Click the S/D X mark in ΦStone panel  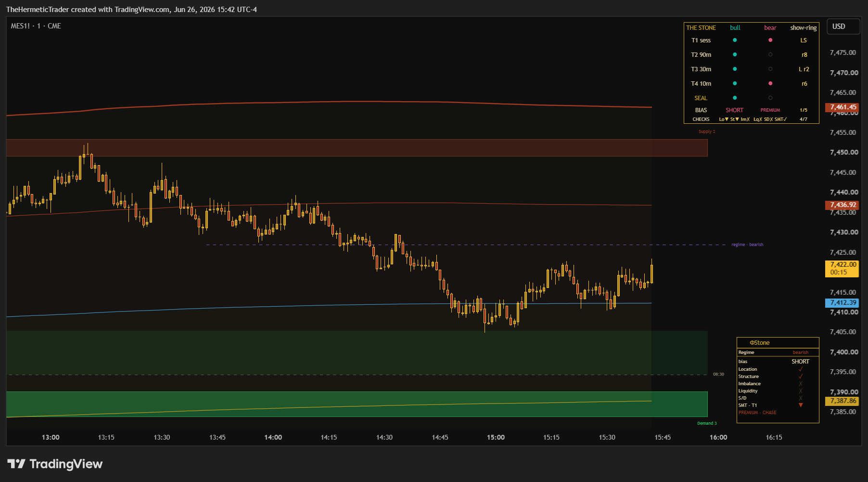click(801, 398)
